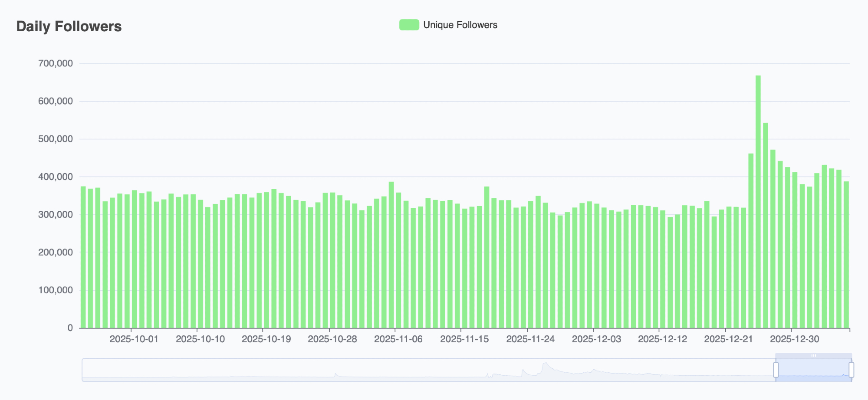Click the Daily Followers chart title
Image resolution: width=868 pixels, height=400 pixels.
[69, 26]
